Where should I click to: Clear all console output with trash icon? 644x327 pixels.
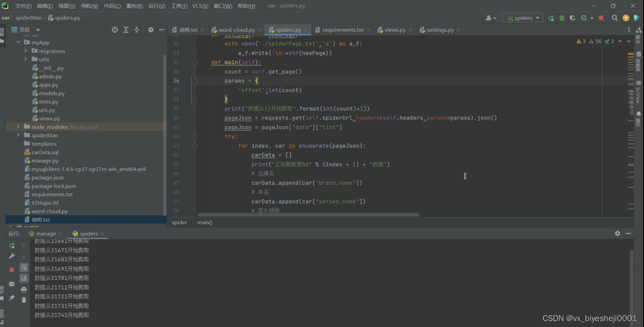pos(24,300)
